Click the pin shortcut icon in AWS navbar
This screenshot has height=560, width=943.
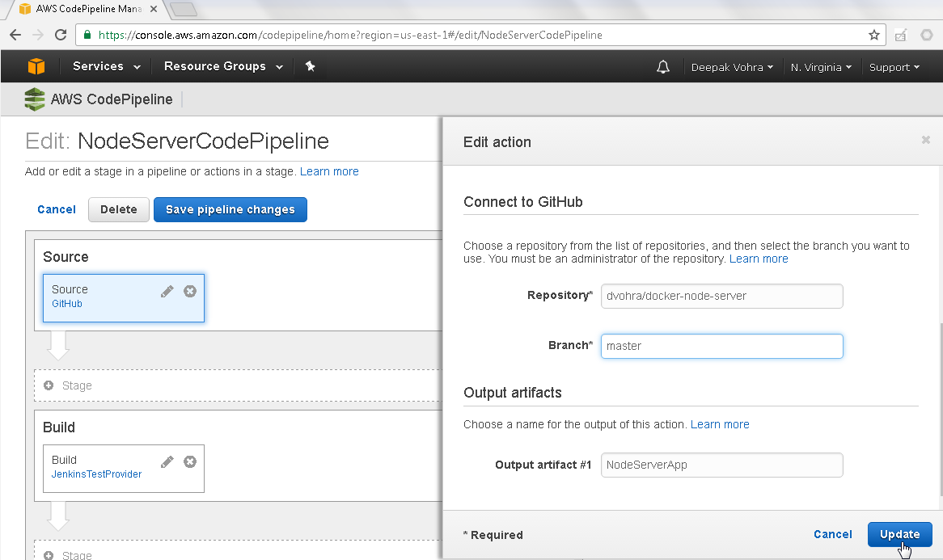311,66
